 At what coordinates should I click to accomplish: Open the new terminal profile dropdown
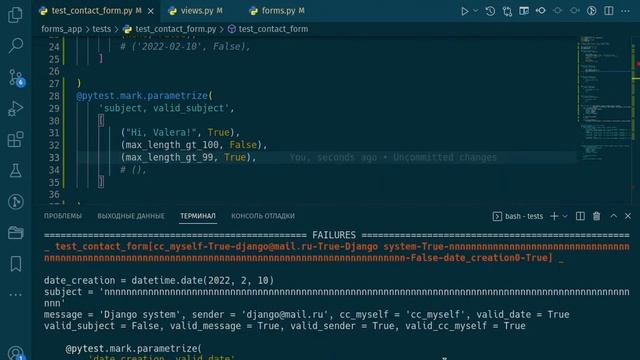click(x=565, y=216)
